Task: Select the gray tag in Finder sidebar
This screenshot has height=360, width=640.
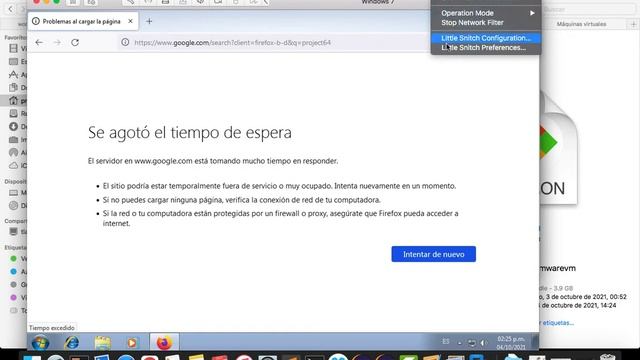Action: click(13, 284)
